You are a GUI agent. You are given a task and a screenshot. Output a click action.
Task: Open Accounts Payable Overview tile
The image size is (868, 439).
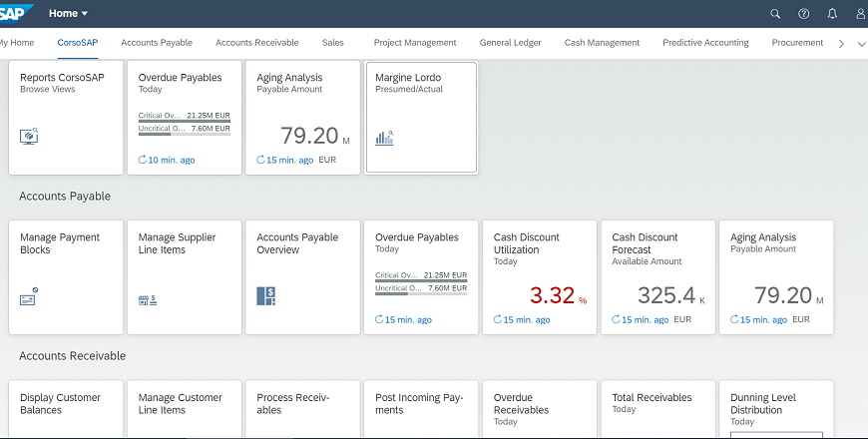pyautogui.click(x=303, y=276)
